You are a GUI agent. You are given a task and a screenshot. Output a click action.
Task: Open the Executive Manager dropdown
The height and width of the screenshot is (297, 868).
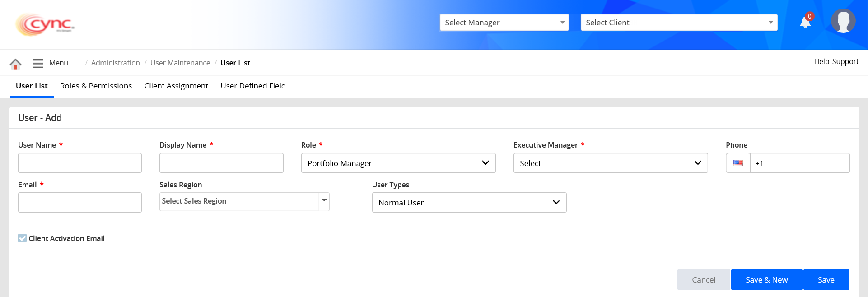[610, 163]
